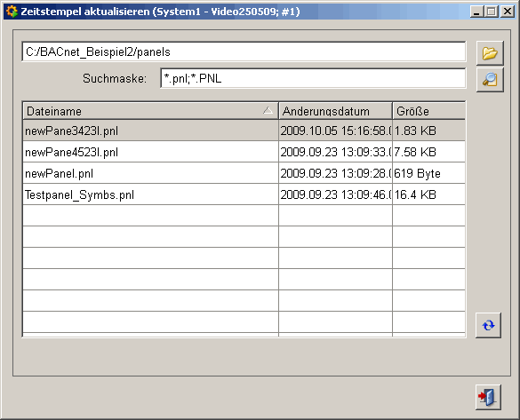This screenshot has height=420, width=520.
Task: Close the Zeitstempel aktualisieren dialog
Action: 508,12
